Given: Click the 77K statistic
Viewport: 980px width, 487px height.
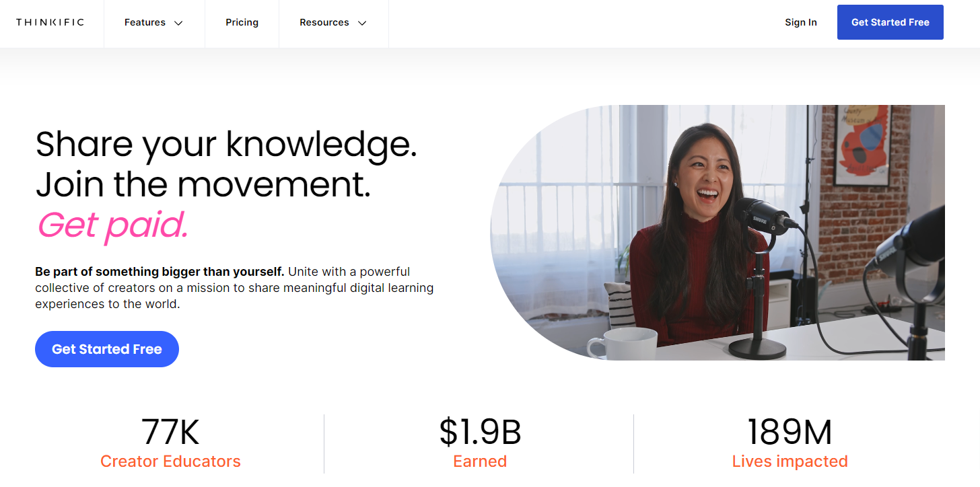Looking at the screenshot, I should pos(170,432).
